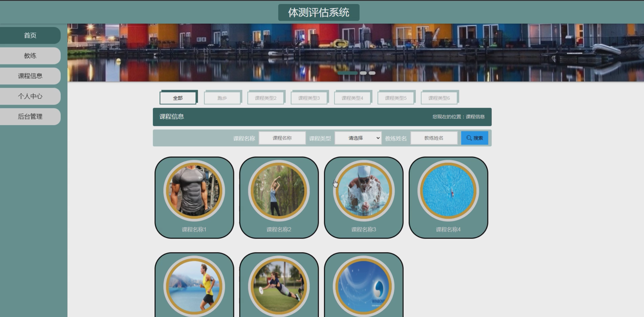Image resolution: width=644 pixels, height=317 pixels.
Task: Click the 课程名称2 course title
Action: pyautogui.click(x=279, y=230)
